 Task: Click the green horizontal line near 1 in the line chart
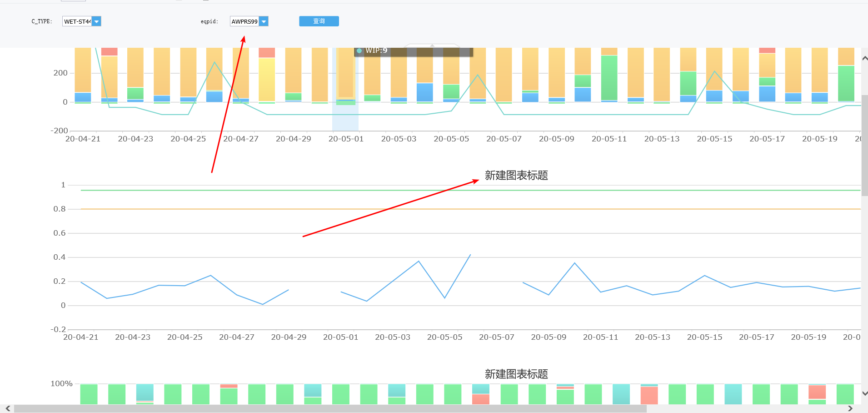(x=470, y=190)
